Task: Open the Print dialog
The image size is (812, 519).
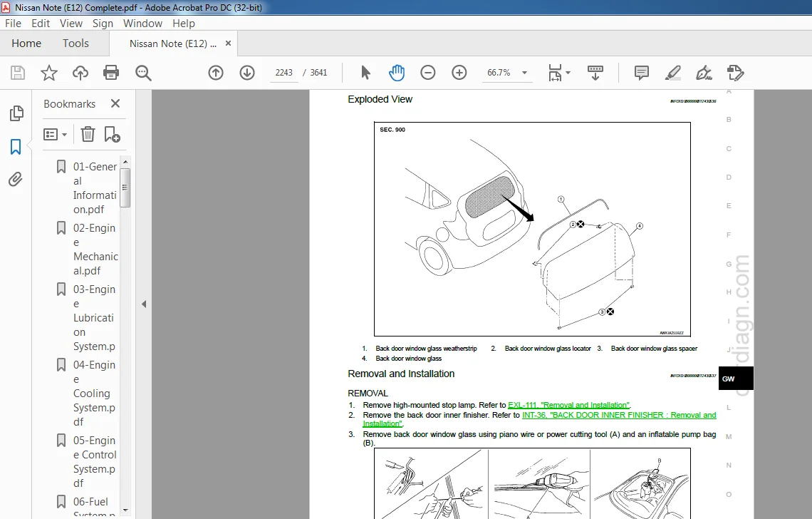Action: coord(111,73)
